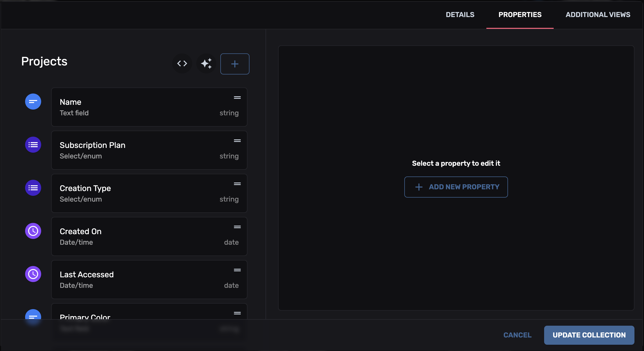Open the AI sparkle assistant icon
The image size is (644, 351).
(206, 63)
